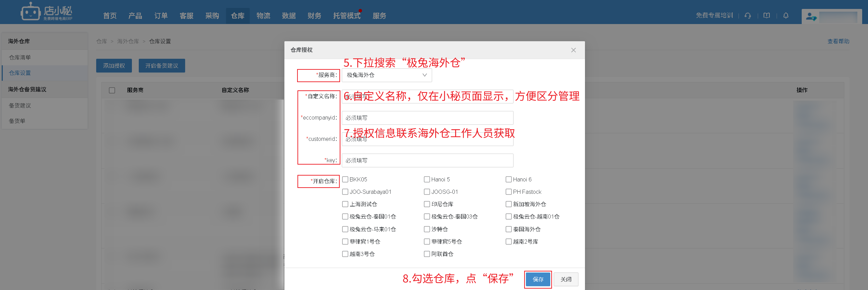This screenshot has height=290, width=868.
Task: Click the 查看帮助 link
Action: coord(838,41)
